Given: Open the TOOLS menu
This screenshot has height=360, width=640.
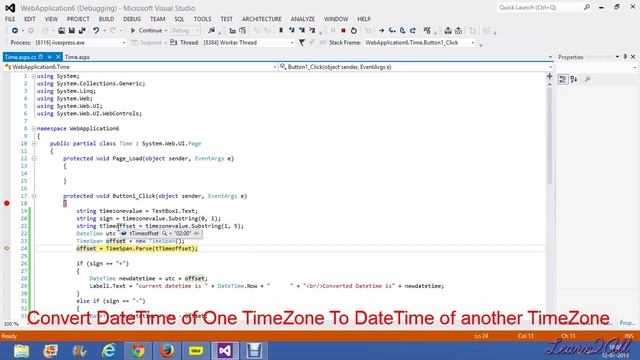Looking at the screenshot, I should (202, 19).
